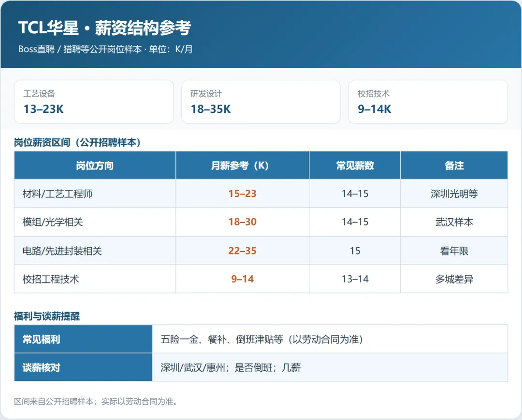This screenshot has width=522, height=420.
Task: Click 14–15 in the 模组/光学相关 row
Action: [x=355, y=222]
